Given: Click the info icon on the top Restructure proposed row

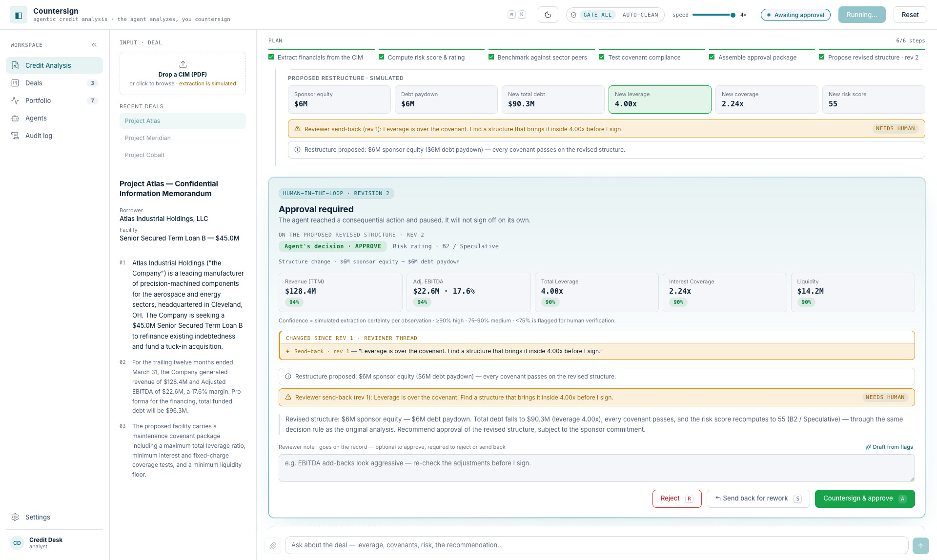Looking at the screenshot, I should pos(297,150).
